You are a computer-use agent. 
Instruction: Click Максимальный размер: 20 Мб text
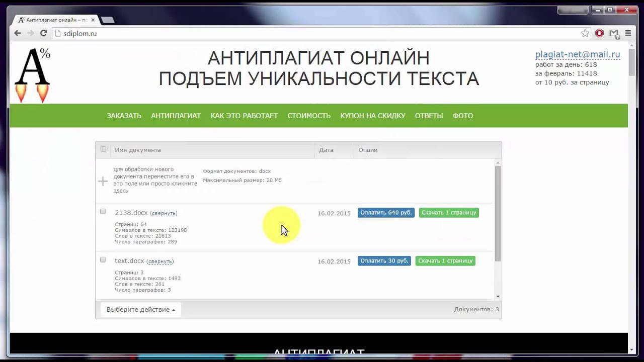click(x=242, y=180)
